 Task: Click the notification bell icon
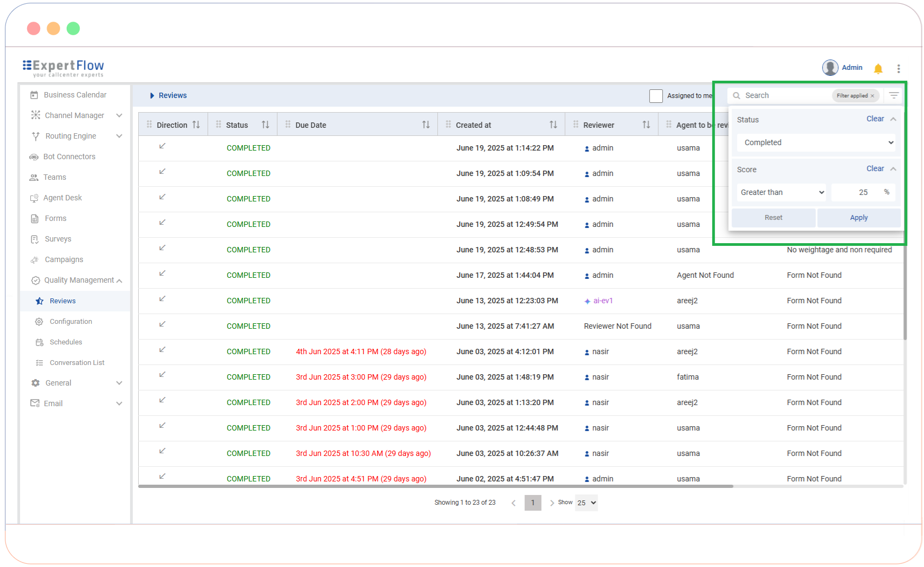point(878,68)
